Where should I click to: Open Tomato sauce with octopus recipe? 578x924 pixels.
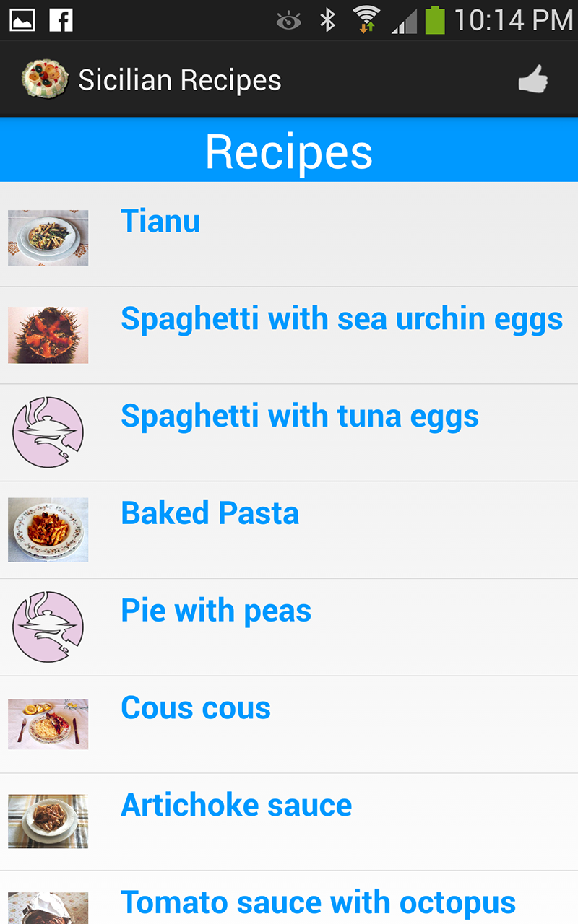[x=318, y=902]
